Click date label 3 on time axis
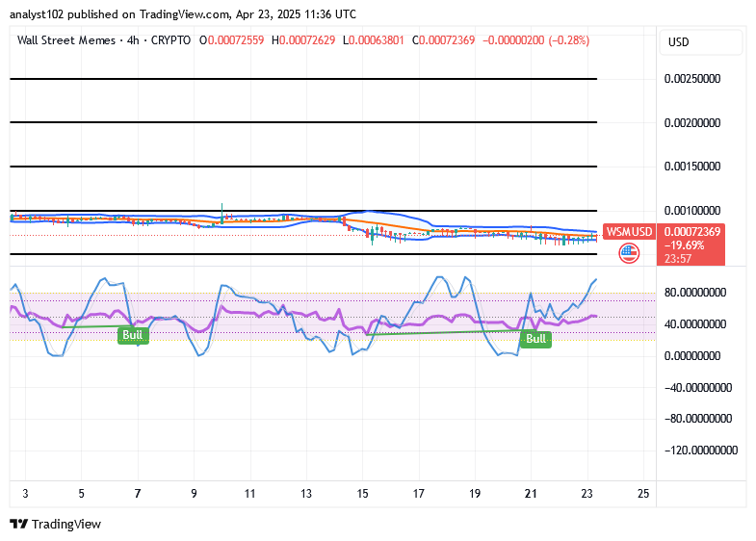 (26, 494)
